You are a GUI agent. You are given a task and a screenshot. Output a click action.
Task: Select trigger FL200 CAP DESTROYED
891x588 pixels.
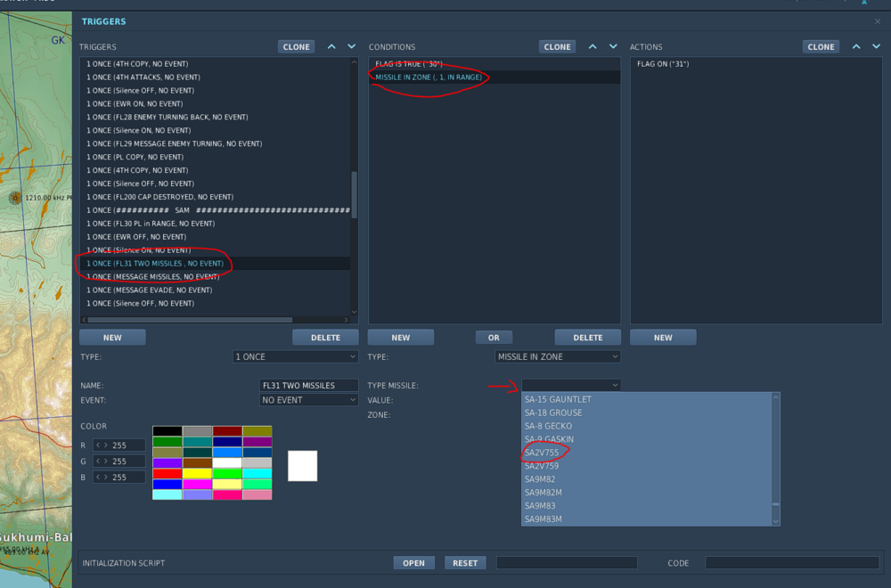[x=216, y=197]
